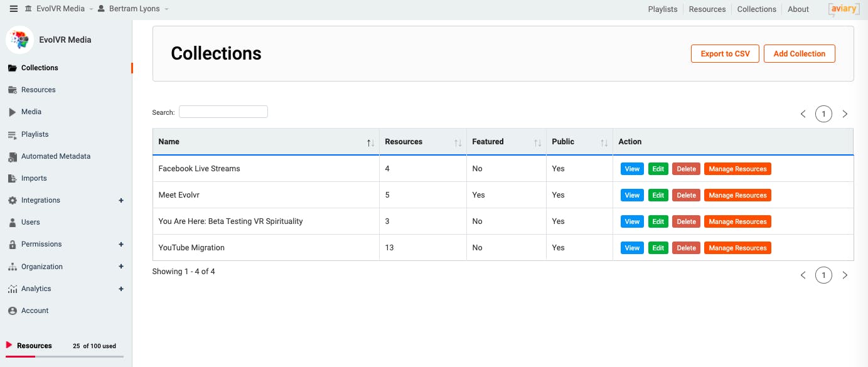Select page 1 above the table
Viewport: 868px width, 367px height.
tap(823, 114)
